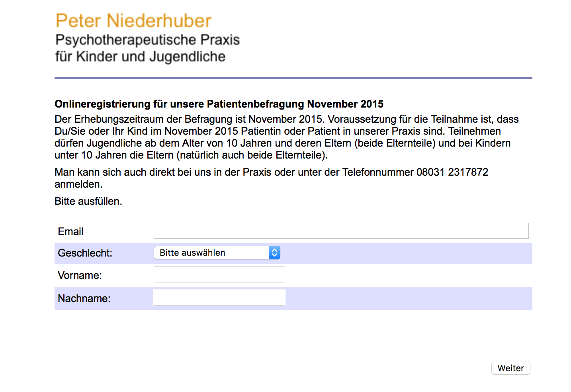
Task: Focus the Vorname text field
Action: pos(219,274)
